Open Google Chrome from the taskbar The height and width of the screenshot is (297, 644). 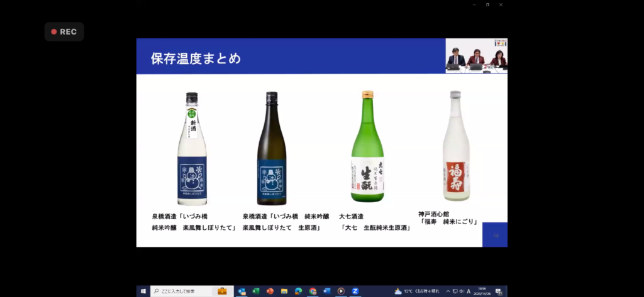click(x=313, y=291)
